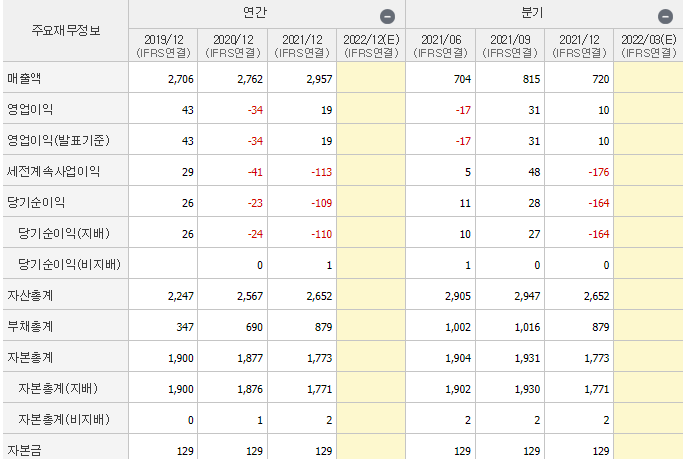The image size is (687, 459).
Task: Click 자산총계 value 2,567
Action: pyautogui.click(x=250, y=296)
